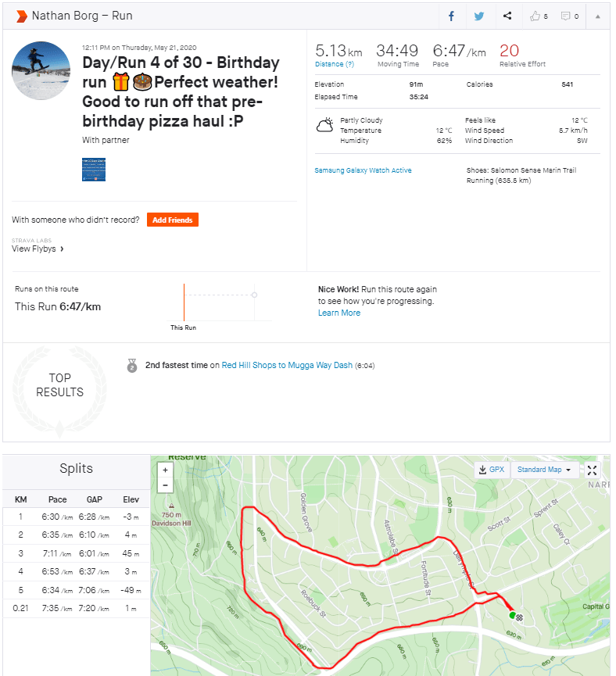Open the comments icon

pyautogui.click(x=570, y=16)
